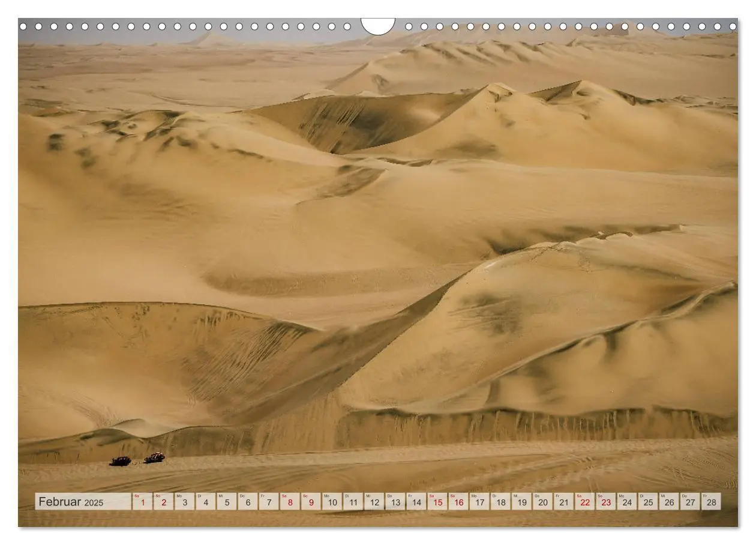This screenshot has width=756, height=545.
Task: Click date 19 in the calendar row
Action: click(521, 502)
